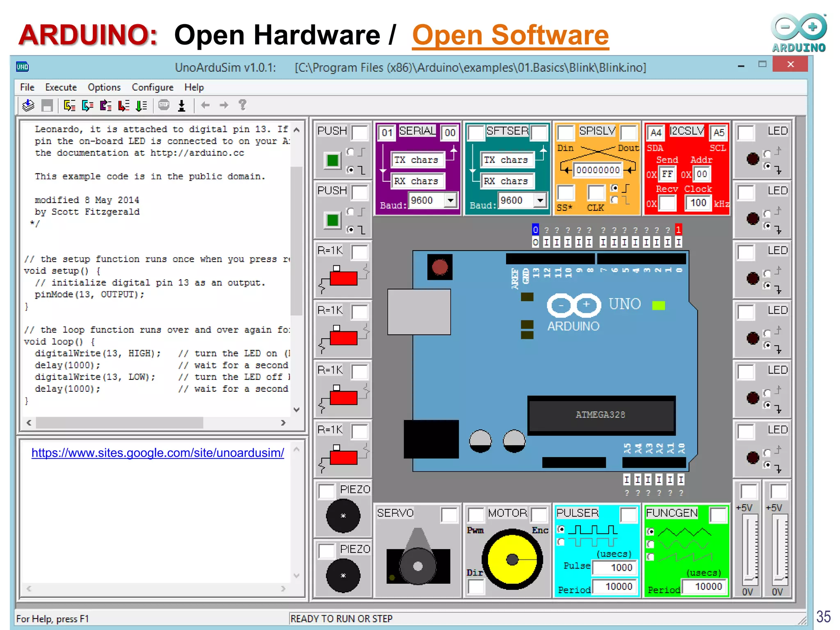
Task: Click the first PIEZO speaker disc
Action: pyautogui.click(x=343, y=516)
